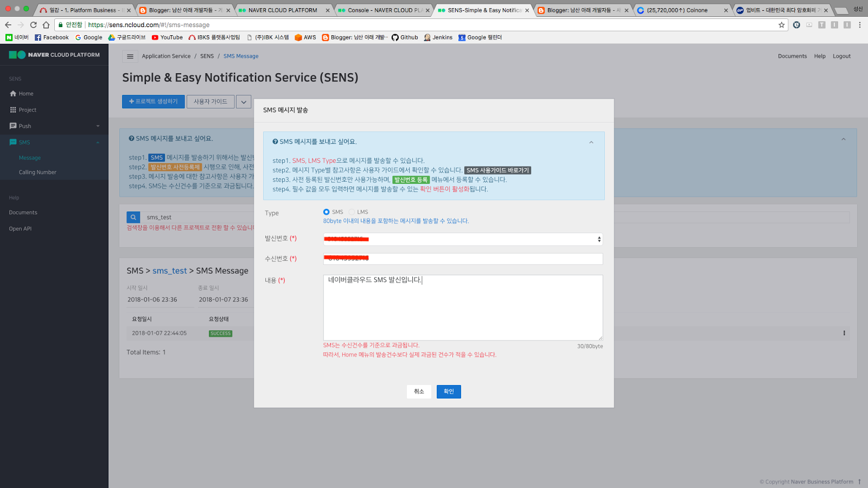Open the Jenkins bookmark
Screen dimensions: 868x488
click(x=438, y=37)
